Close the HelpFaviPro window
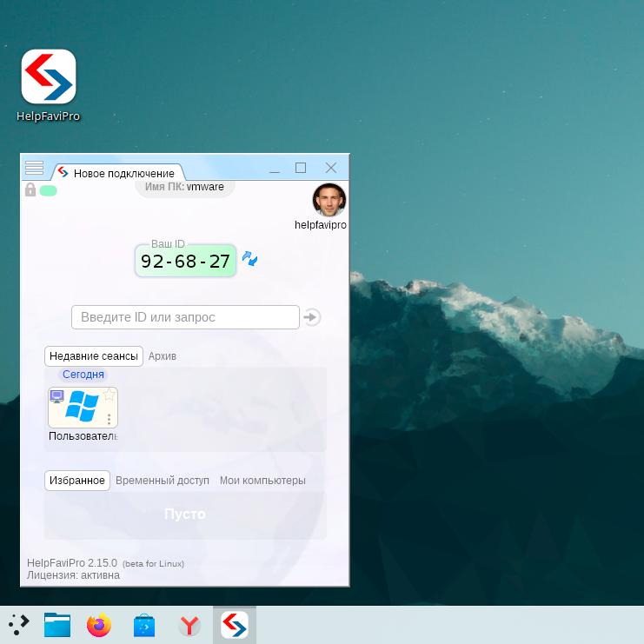The height and width of the screenshot is (644, 644). coord(331,168)
